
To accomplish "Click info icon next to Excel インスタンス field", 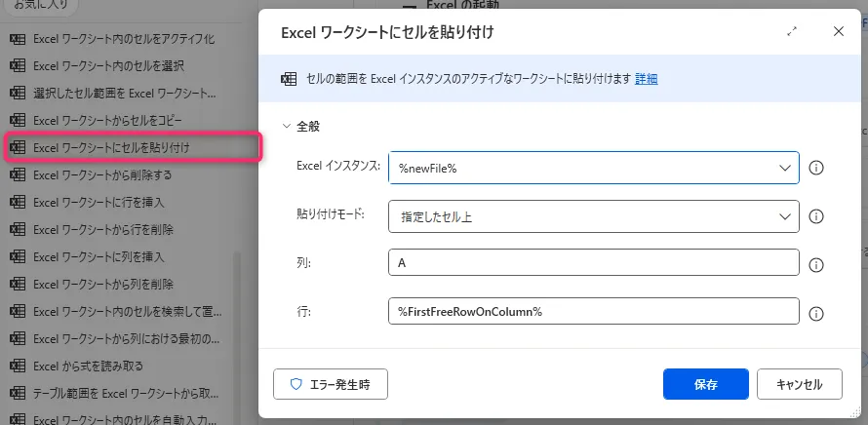I will pyautogui.click(x=817, y=168).
